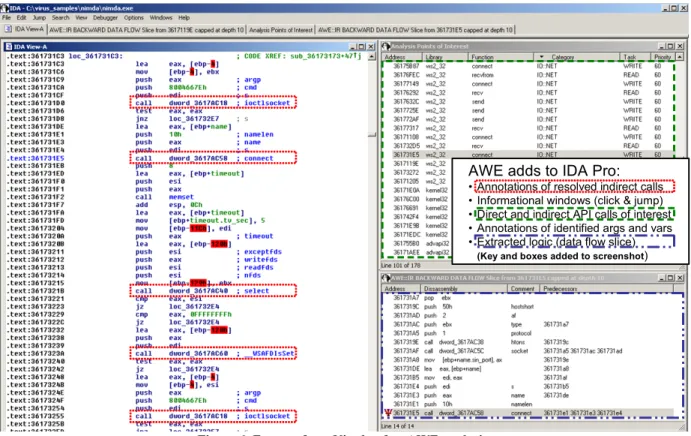
Task: Switch to the IDA View-A tab
Action: pos(24,30)
